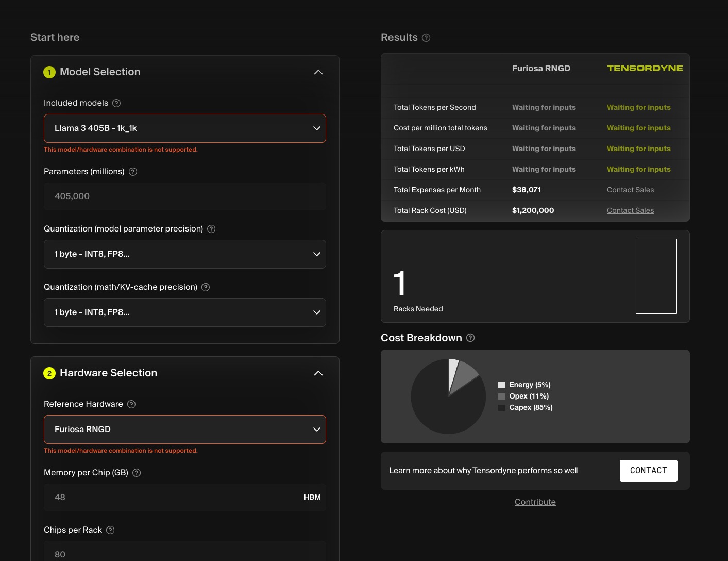Click the Cost per million total tokens label
Image resolution: width=728 pixels, height=561 pixels.
click(x=441, y=128)
